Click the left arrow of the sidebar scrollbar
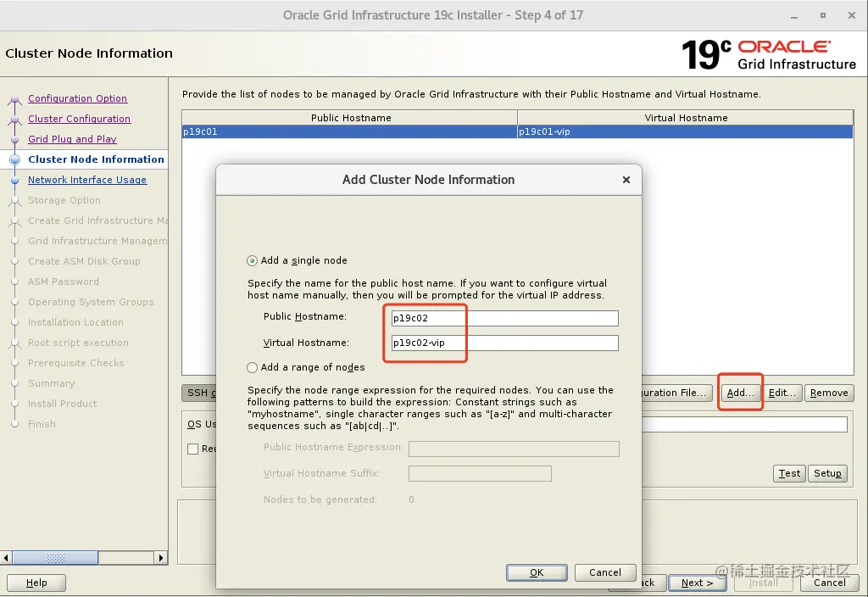The width and height of the screenshot is (868, 597). click(6, 558)
